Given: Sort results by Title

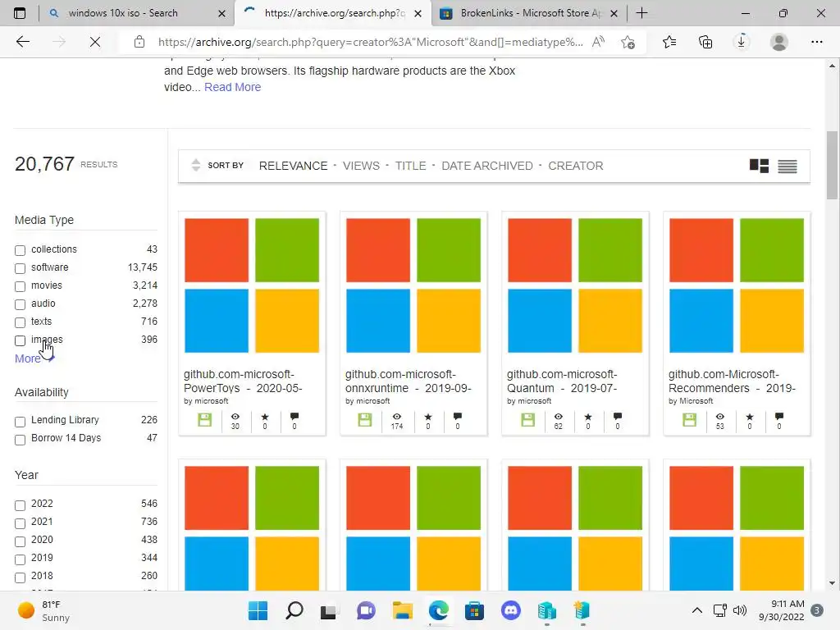Looking at the screenshot, I should pyautogui.click(x=410, y=166).
